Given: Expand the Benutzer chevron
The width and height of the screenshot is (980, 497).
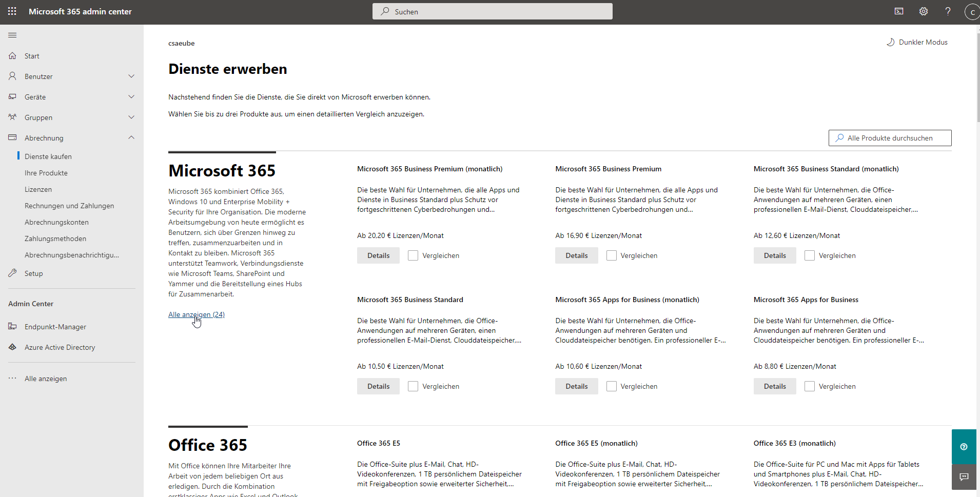Looking at the screenshot, I should 131,76.
